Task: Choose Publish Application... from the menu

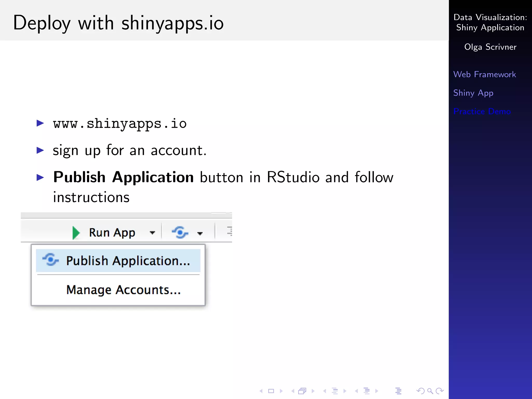Action: (x=118, y=261)
